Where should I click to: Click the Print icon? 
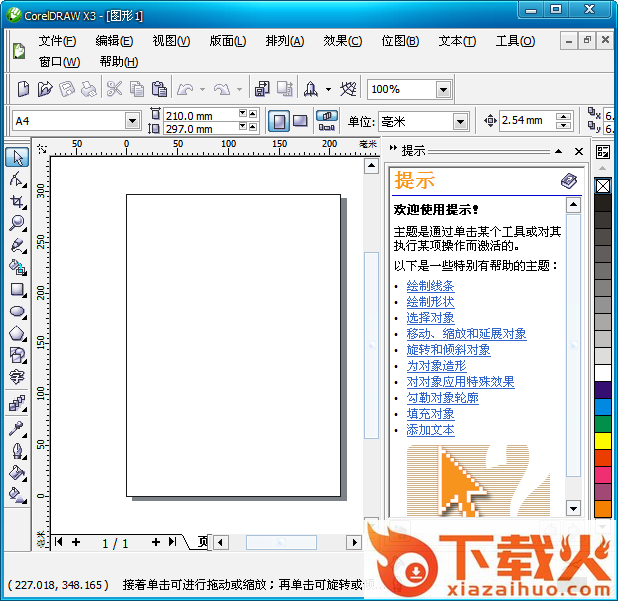[89, 89]
